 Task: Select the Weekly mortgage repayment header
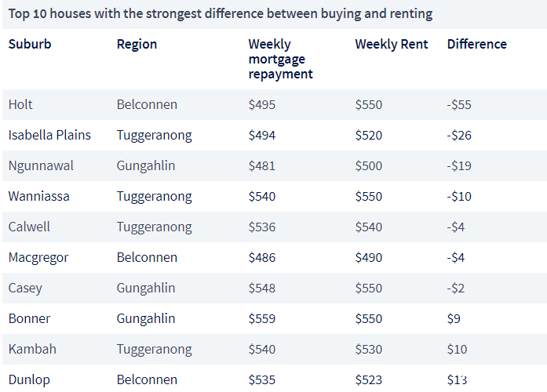click(280, 60)
